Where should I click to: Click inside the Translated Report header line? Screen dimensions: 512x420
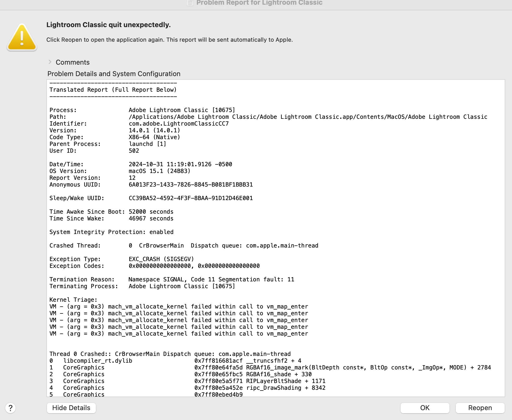tap(113, 90)
